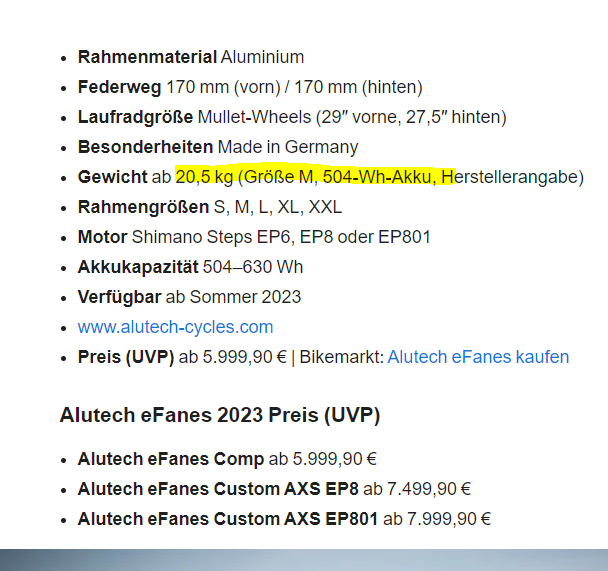Click the Alutech eFanes Comp price entry
The image size is (608, 571).
click(x=227, y=459)
